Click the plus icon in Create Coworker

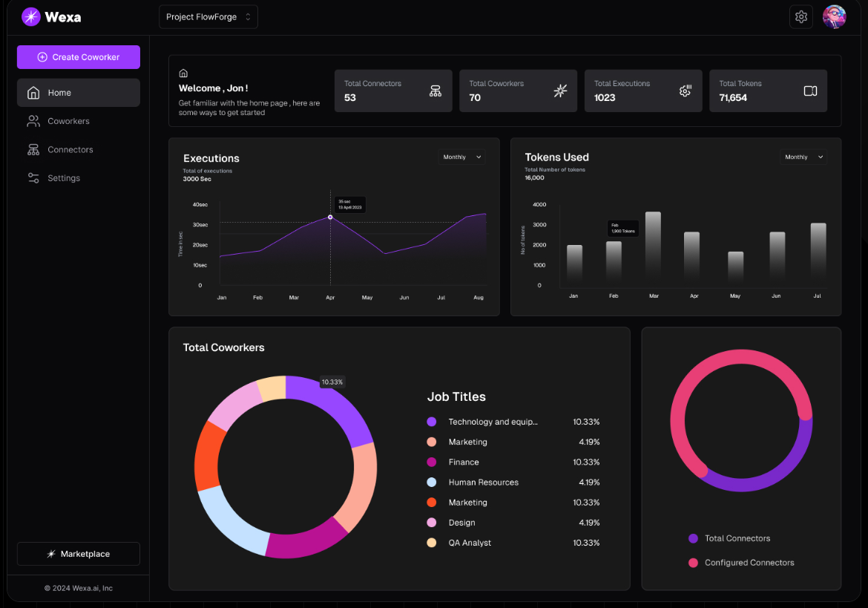[x=42, y=57]
